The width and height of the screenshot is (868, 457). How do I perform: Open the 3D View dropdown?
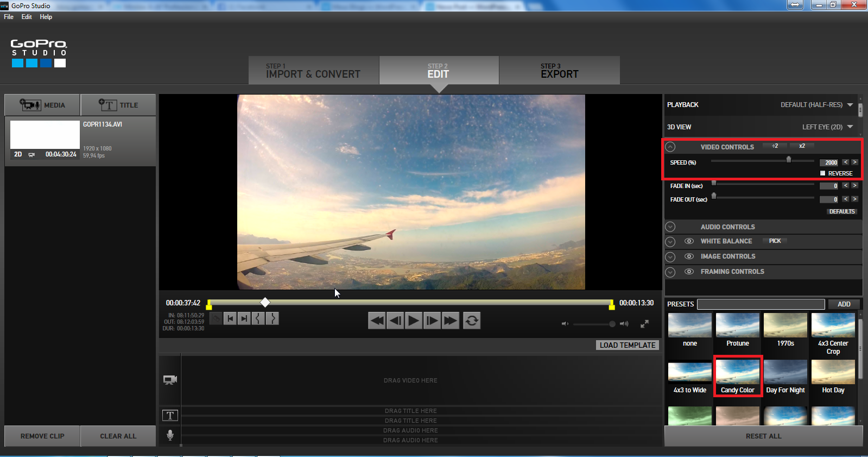850,127
